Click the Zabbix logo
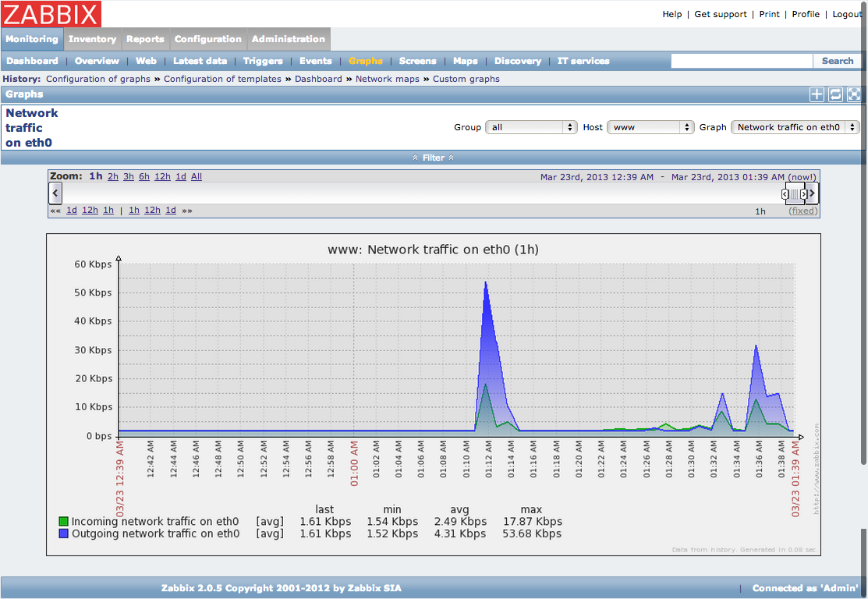Viewport: 868px width, 599px height. click(51, 14)
